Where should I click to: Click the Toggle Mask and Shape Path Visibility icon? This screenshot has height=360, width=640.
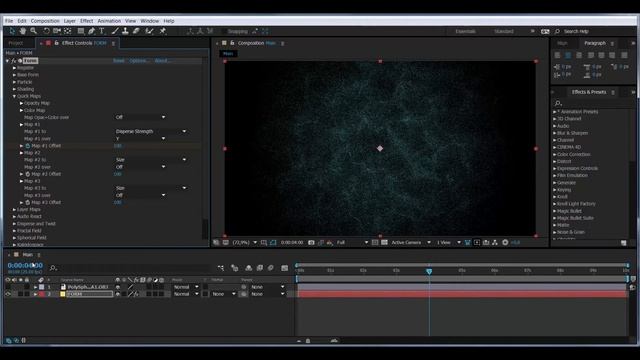(x=273, y=242)
